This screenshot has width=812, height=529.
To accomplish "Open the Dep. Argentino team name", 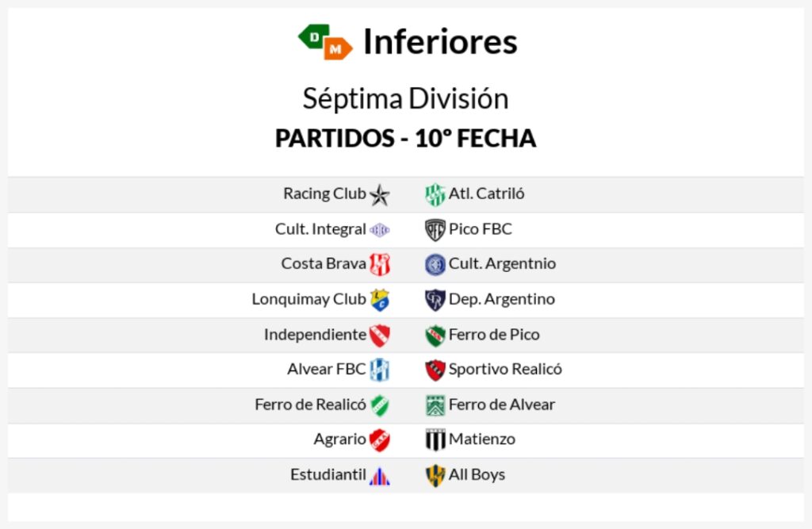I will 502,299.
